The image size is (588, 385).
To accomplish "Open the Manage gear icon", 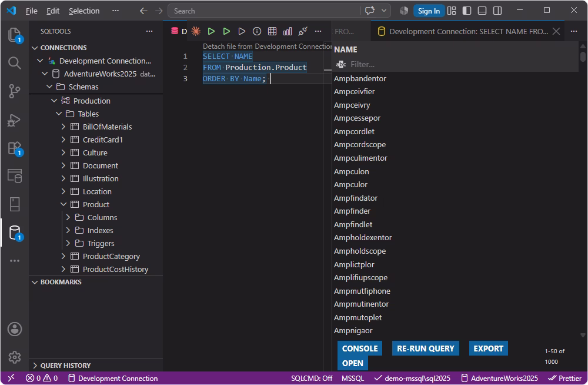I will 15,357.
